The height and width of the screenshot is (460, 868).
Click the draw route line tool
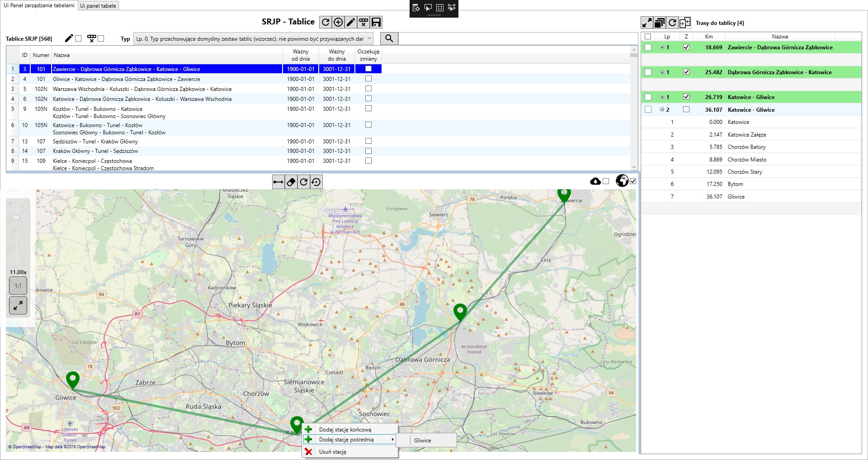tap(278, 182)
